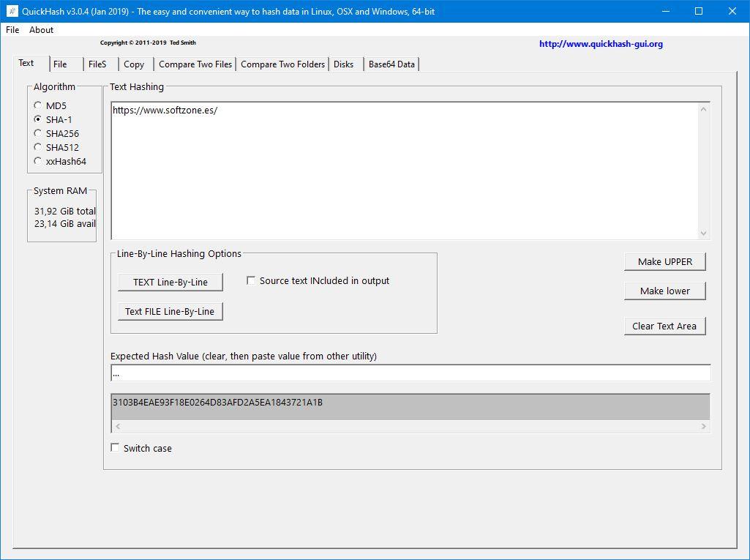Enable Source text INcluded in output
Image resolution: width=750 pixels, height=560 pixels.
click(x=251, y=280)
